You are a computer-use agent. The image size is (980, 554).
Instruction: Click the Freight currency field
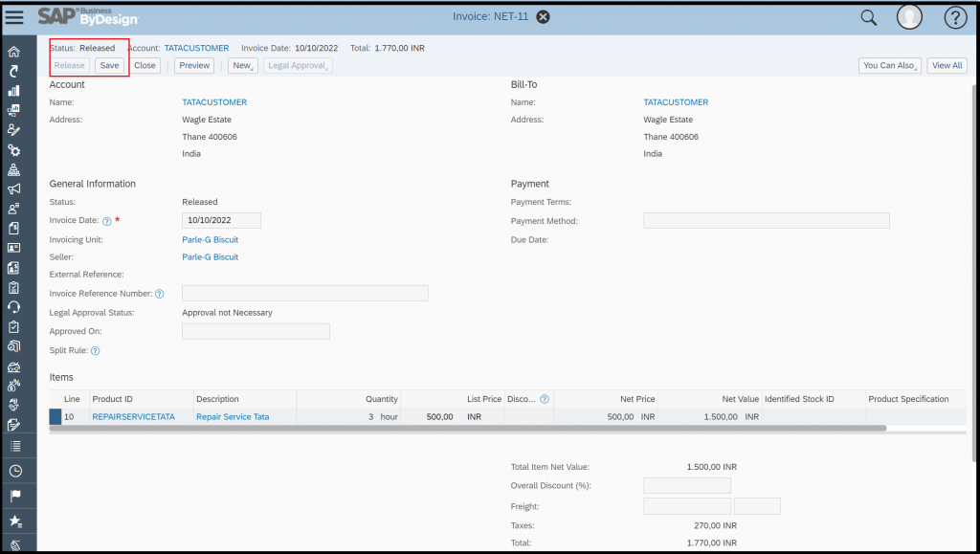(757, 506)
